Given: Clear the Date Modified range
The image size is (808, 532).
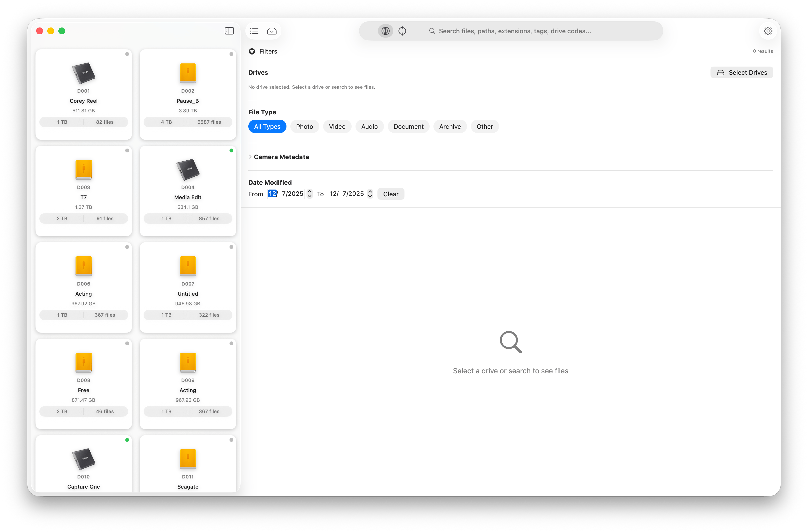Looking at the screenshot, I should (x=391, y=194).
